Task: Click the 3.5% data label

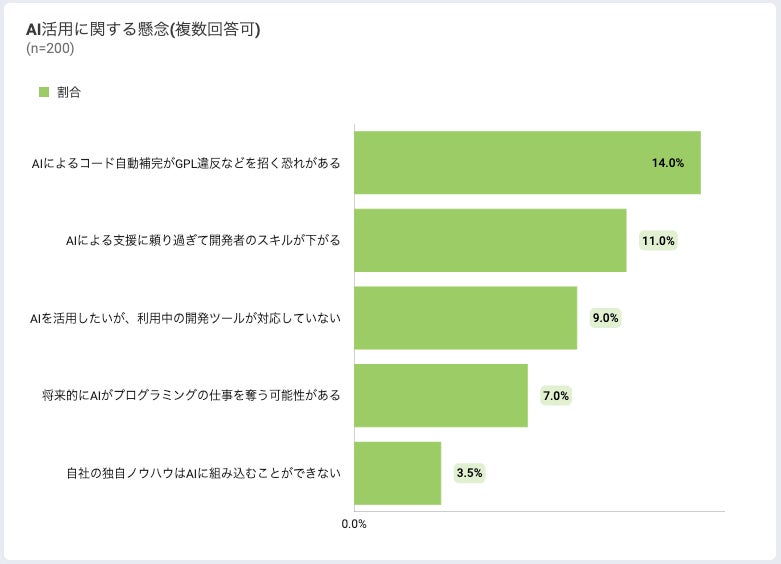Action: (x=470, y=473)
